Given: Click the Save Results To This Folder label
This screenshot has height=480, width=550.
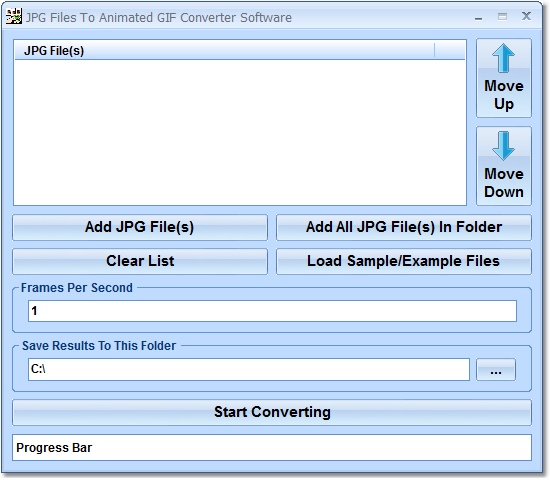Looking at the screenshot, I should (x=99, y=346).
